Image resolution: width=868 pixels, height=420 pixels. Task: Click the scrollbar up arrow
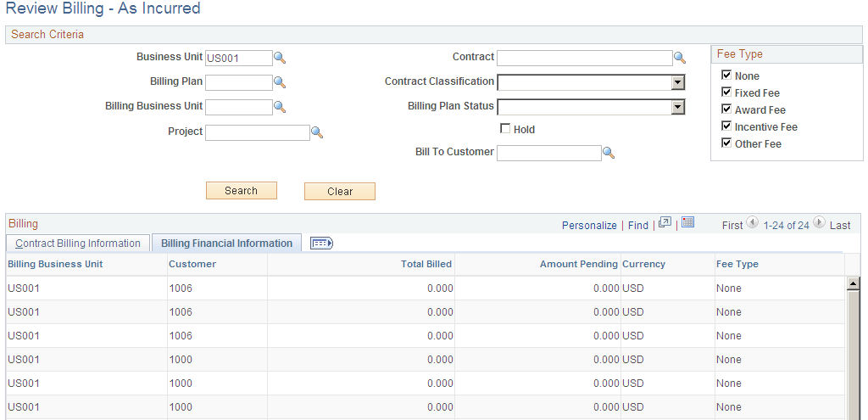[x=853, y=283]
